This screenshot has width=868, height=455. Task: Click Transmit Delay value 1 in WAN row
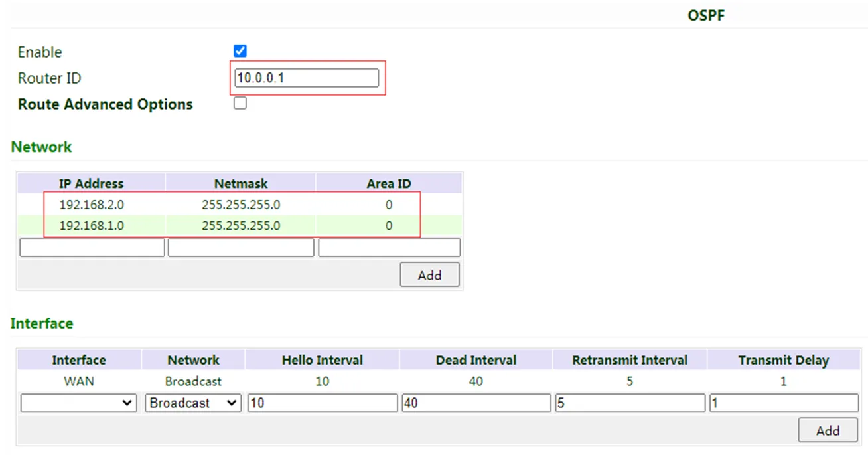(784, 381)
